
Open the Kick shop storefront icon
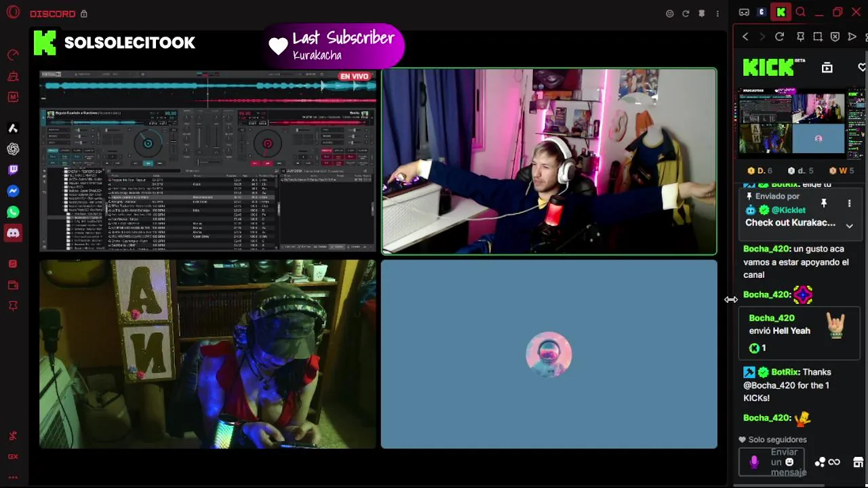(x=858, y=462)
